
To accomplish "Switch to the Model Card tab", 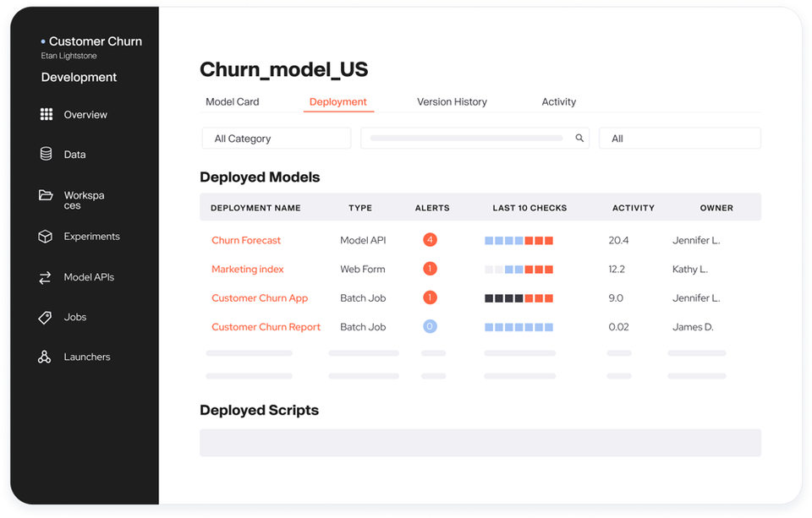I will [233, 102].
